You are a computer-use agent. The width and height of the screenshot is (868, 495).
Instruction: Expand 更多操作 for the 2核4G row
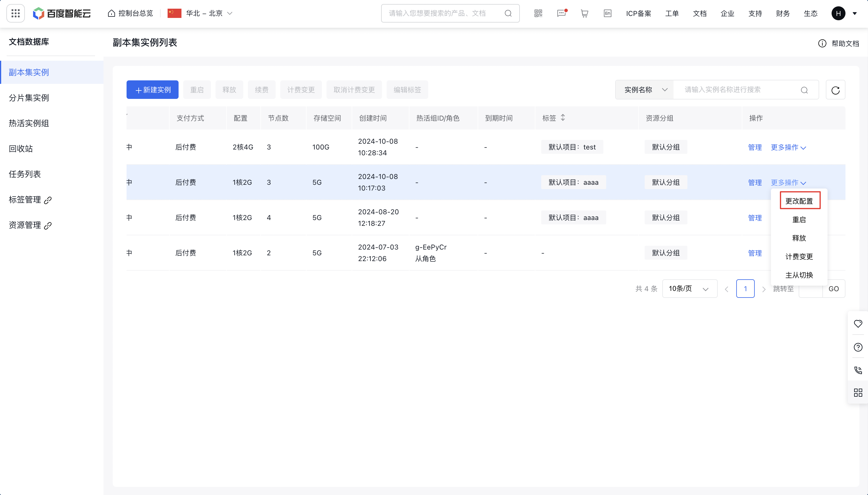pyautogui.click(x=788, y=147)
